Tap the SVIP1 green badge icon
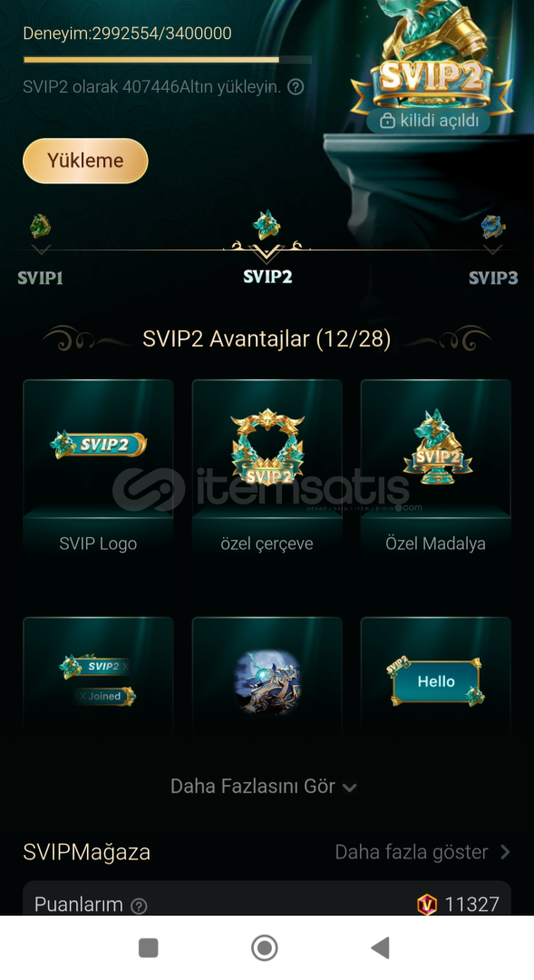Screen dimensions: 534x980 point(41,226)
